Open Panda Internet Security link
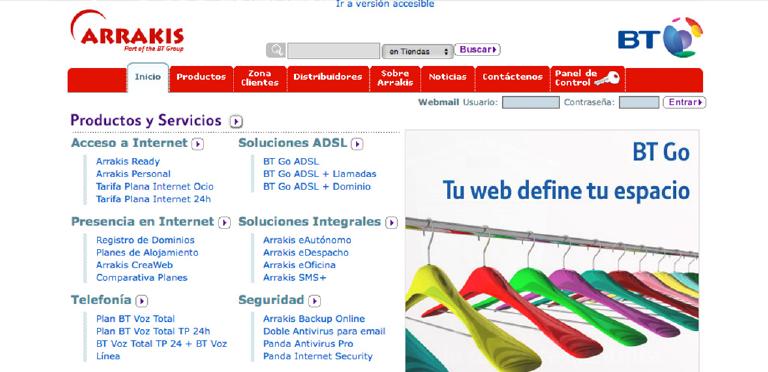The width and height of the screenshot is (768, 372). tap(318, 356)
